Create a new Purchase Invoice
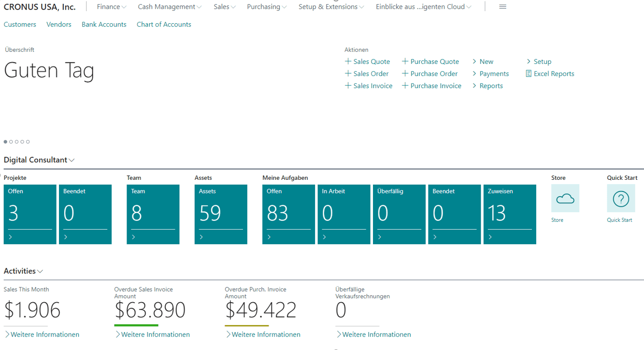This screenshot has width=644, height=350. tap(431, 86)
